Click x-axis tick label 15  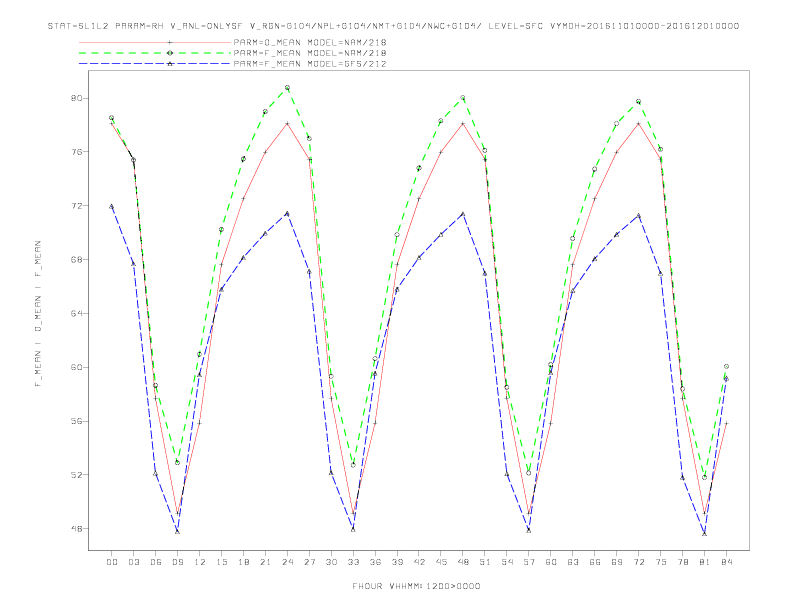(221, 562)
